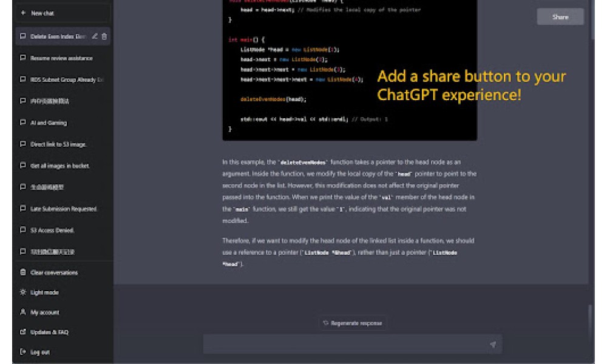Click the Share button

(560, 16)
